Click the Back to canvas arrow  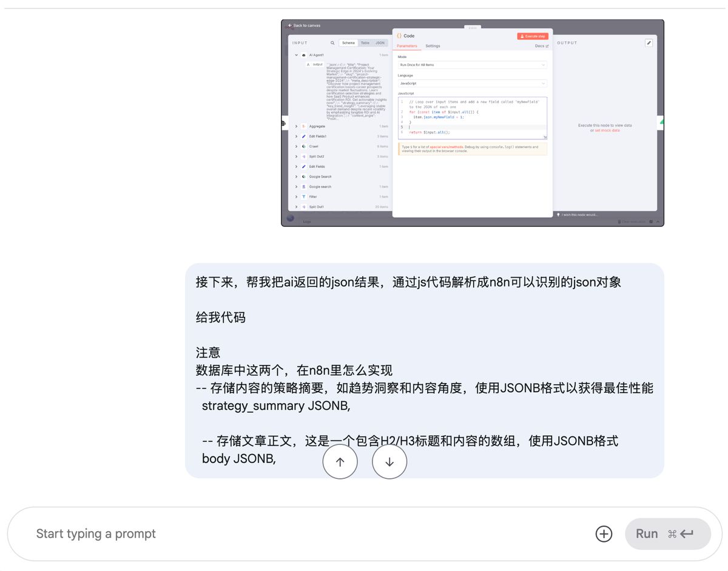tap(291, 25)
